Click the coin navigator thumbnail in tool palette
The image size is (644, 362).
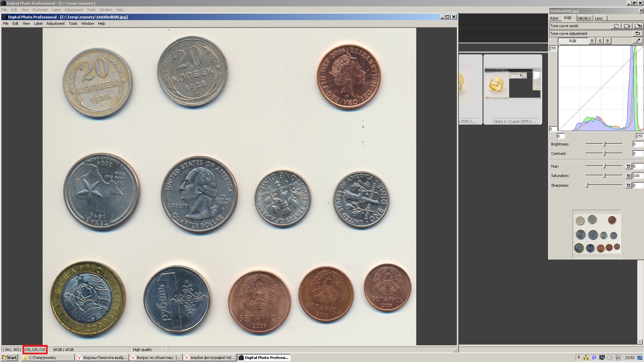click(x=596, y=234)
